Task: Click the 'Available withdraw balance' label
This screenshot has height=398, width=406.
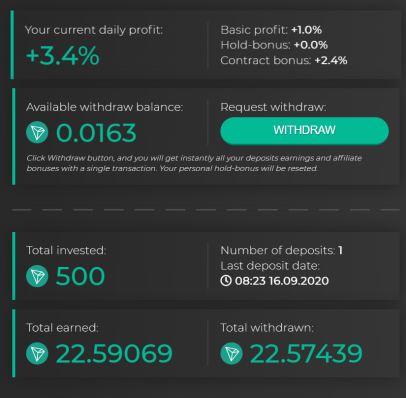Action: point(104,107)
